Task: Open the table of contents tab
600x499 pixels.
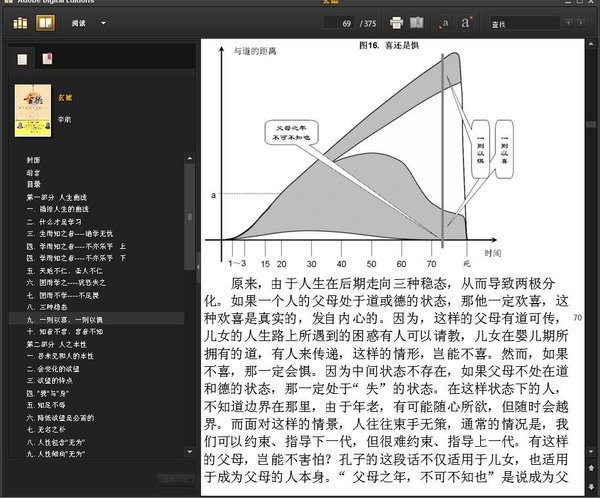Action: click(22, 59)
